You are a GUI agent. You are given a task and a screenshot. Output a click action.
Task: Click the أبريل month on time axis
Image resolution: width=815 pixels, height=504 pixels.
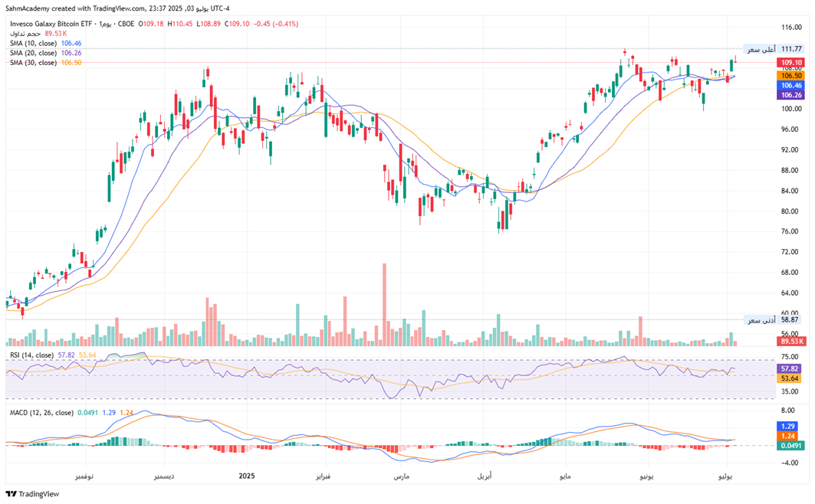[485, 476]
